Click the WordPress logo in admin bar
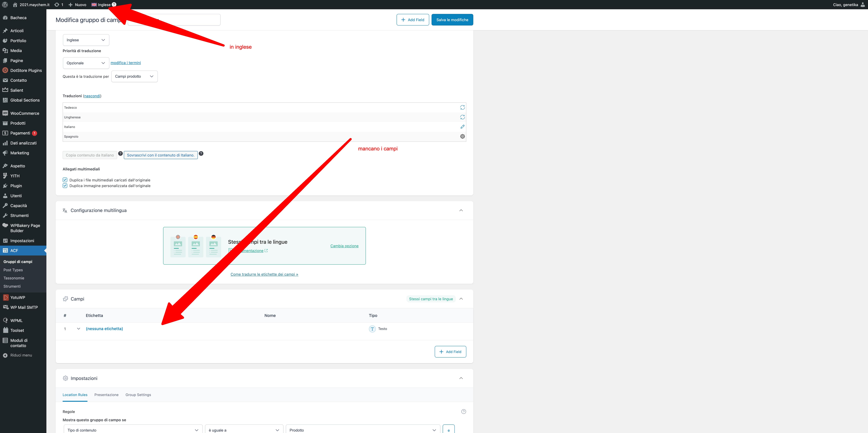Viewport: 868px width, 433px height. [x=5, y=5]
